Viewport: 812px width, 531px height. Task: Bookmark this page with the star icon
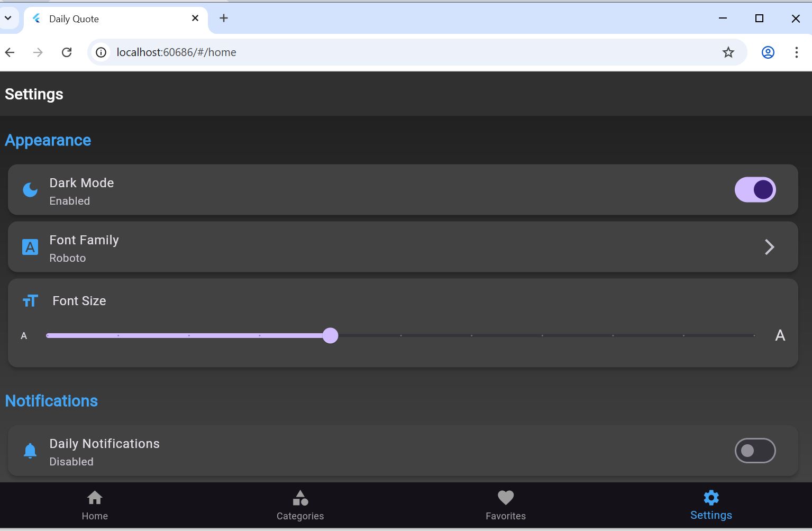coord(728,52)
